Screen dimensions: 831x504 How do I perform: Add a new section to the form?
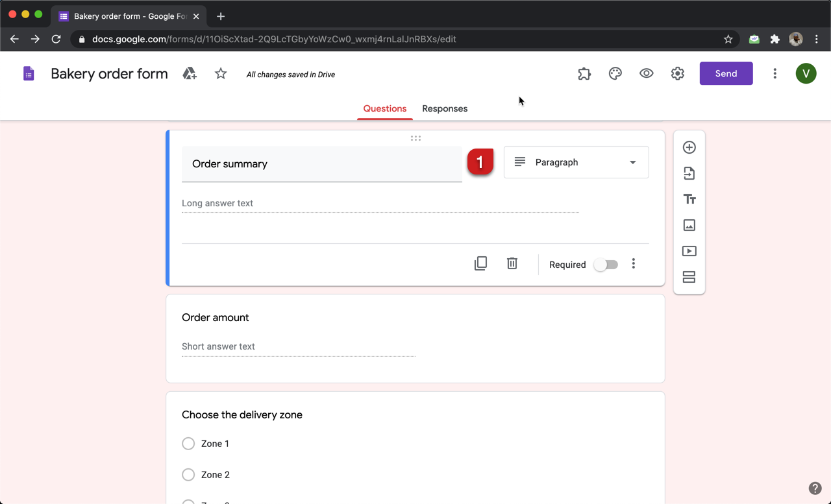point(689,277)
